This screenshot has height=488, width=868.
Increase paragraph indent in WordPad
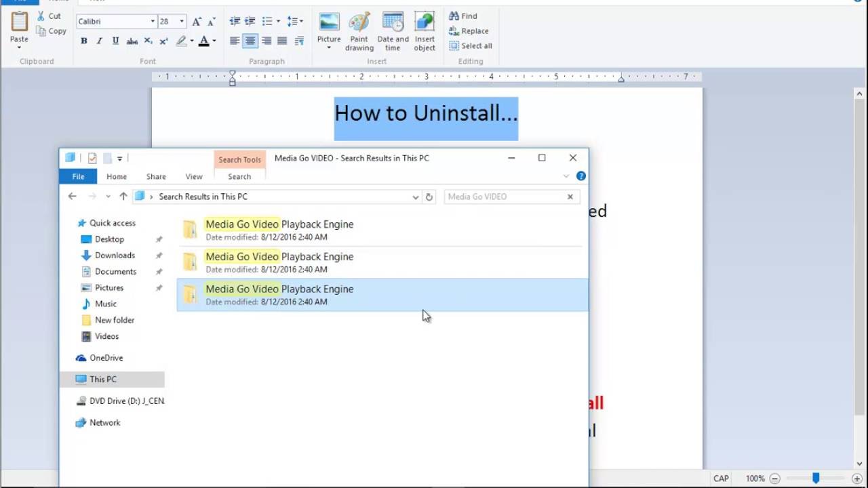pyautogui.click(x=250, y=22)
